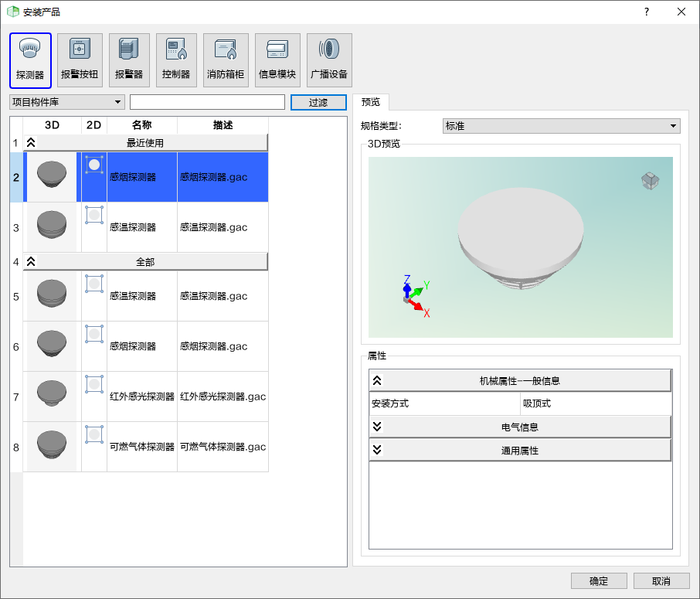Open the help question mark button
Viewport: 700px width, 599px height.
pos(647,12)
